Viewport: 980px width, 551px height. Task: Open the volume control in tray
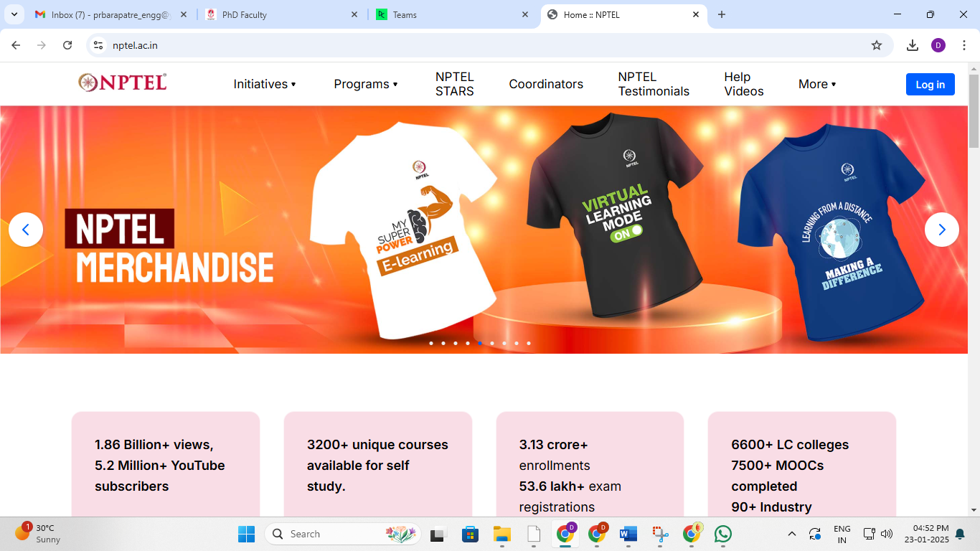point(887,534)
